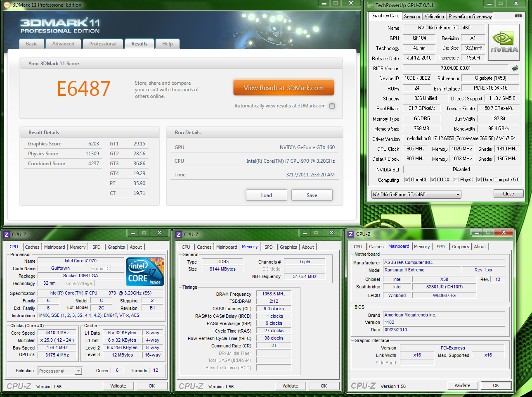Viewport: 532px width, 397px height.
Task: Click the NVIDIA logo in GPU-Z
Action: pos(504,43)
